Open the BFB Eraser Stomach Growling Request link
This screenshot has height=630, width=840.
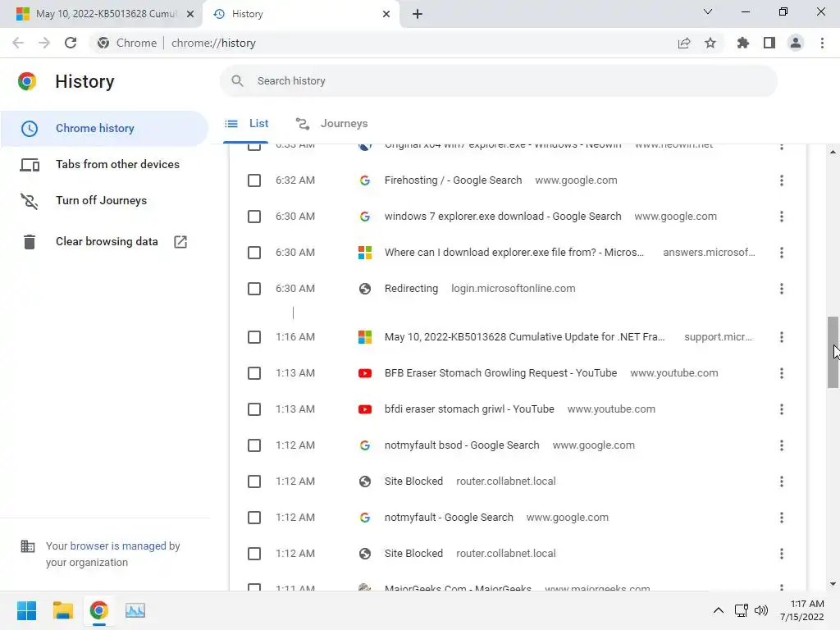[501, 373]
